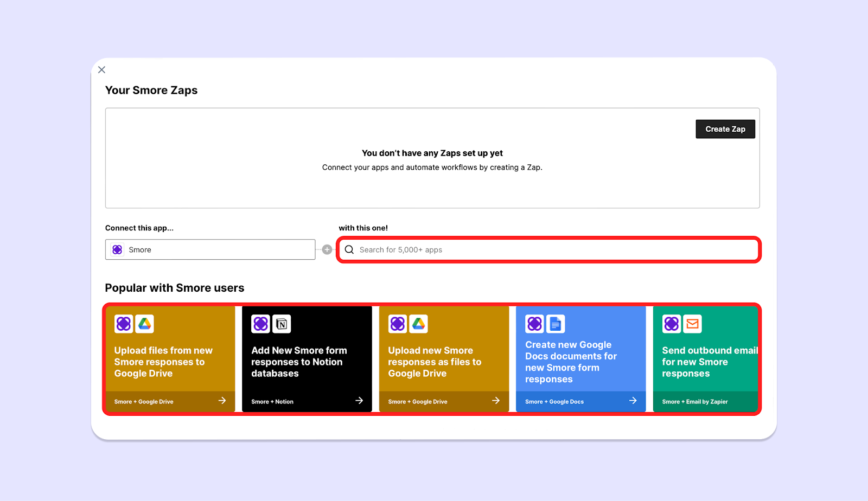Screen dimensions: 868x501
Task: Click the Connect your apps and automate workflows text
Action: pyautogui.click(x=432, y=168)
